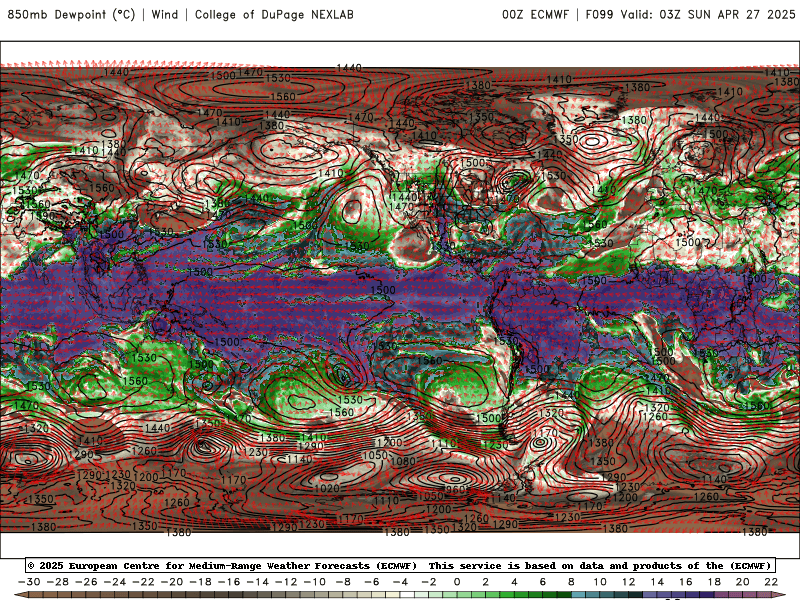Select the "-18" color scale value

[x=201, y=582]
